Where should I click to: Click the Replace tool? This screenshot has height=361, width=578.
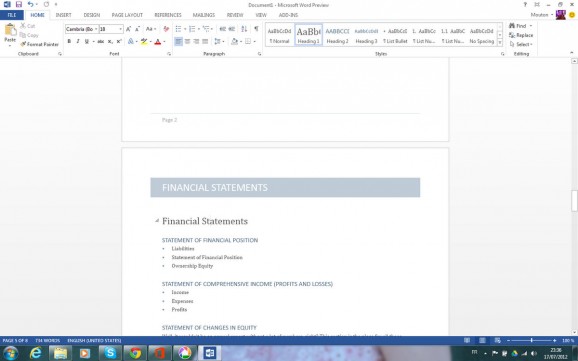[x=521, y=35]
